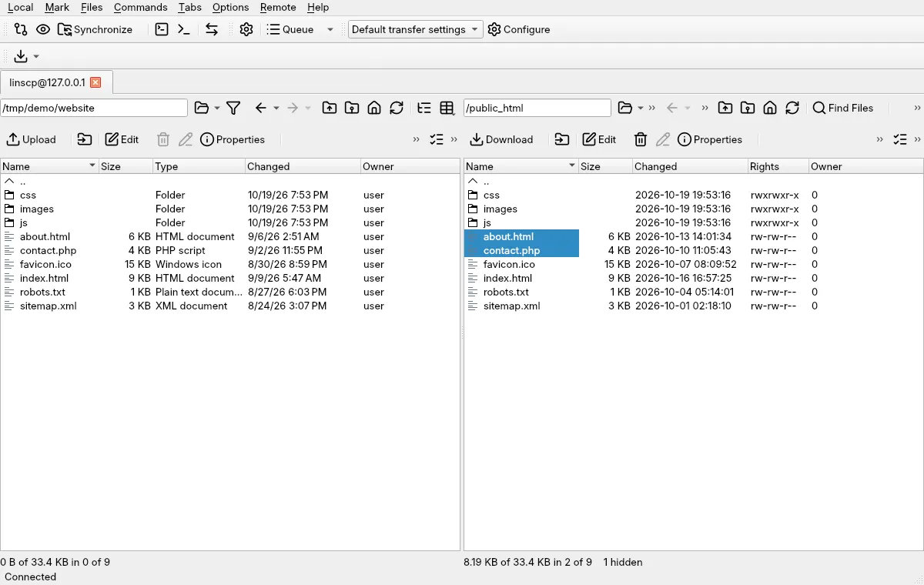Open local Properties
The image size is (924, 585).
coord(233,139)
